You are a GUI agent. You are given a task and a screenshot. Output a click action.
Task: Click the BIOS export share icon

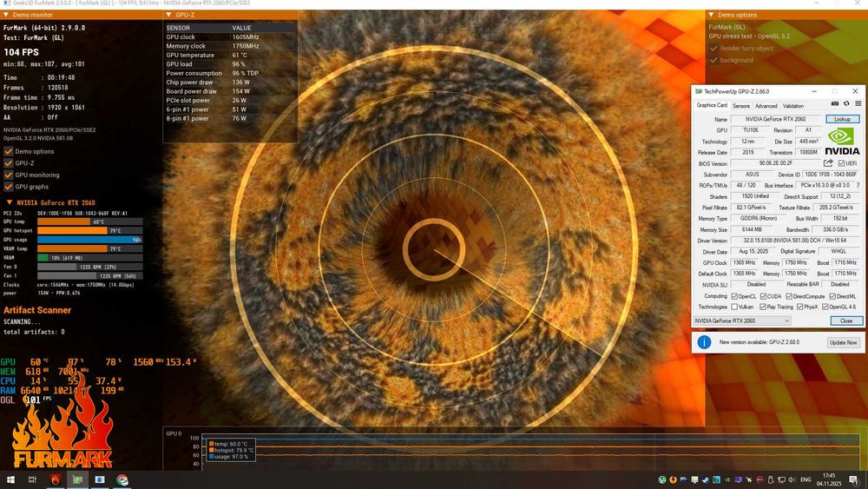click(x=827, y=163)
